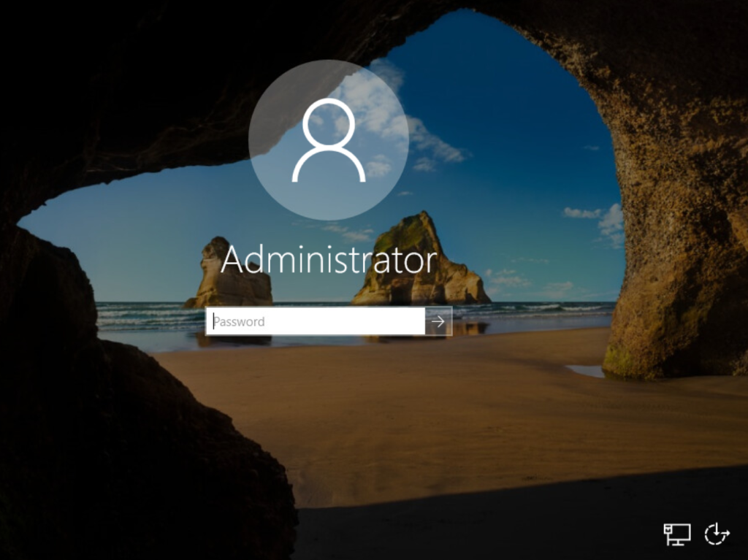Click the Administrator account name
This screenshot has height=560, width=748.
[328, 260]
